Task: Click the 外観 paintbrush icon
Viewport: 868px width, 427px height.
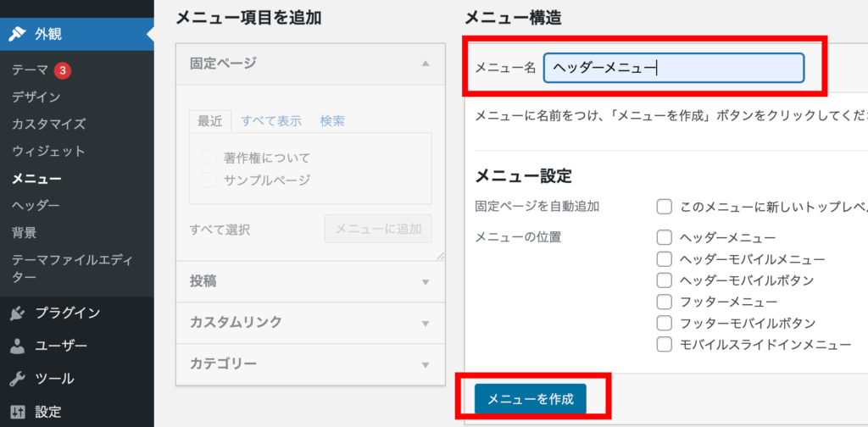Action: [x=16, y=35]
